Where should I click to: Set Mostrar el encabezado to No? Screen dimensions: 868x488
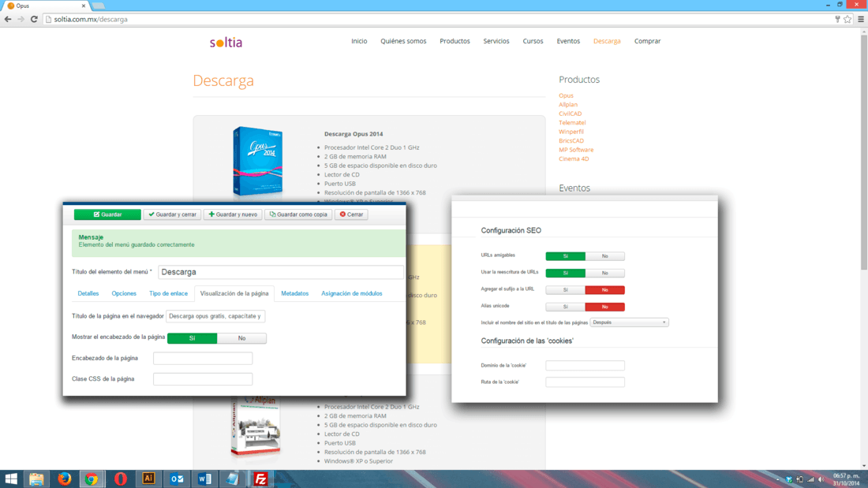pos(242,338)
